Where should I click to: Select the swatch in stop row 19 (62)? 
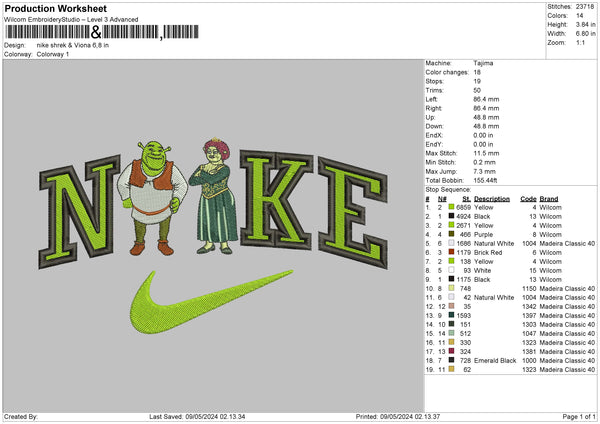(451, 369)
